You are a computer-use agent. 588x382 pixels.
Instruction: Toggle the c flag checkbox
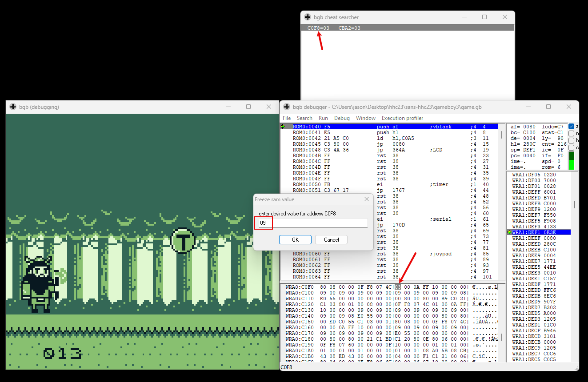click(x=572, y=147)
